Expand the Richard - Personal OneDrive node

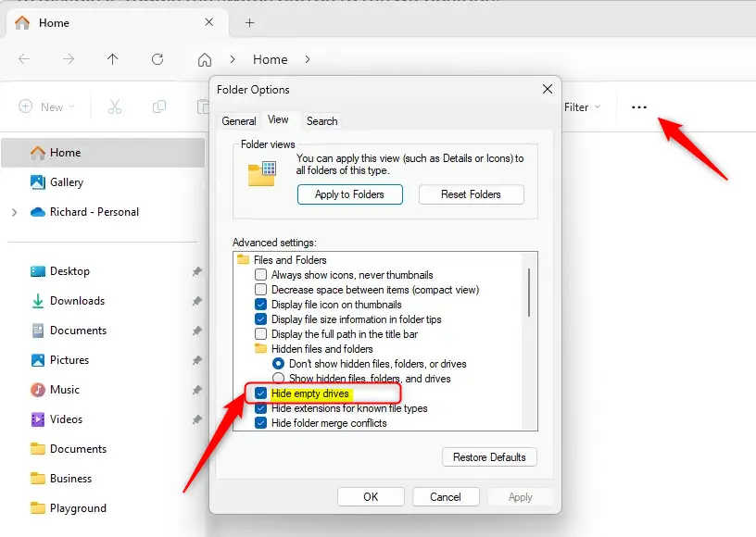coord(14,212)
